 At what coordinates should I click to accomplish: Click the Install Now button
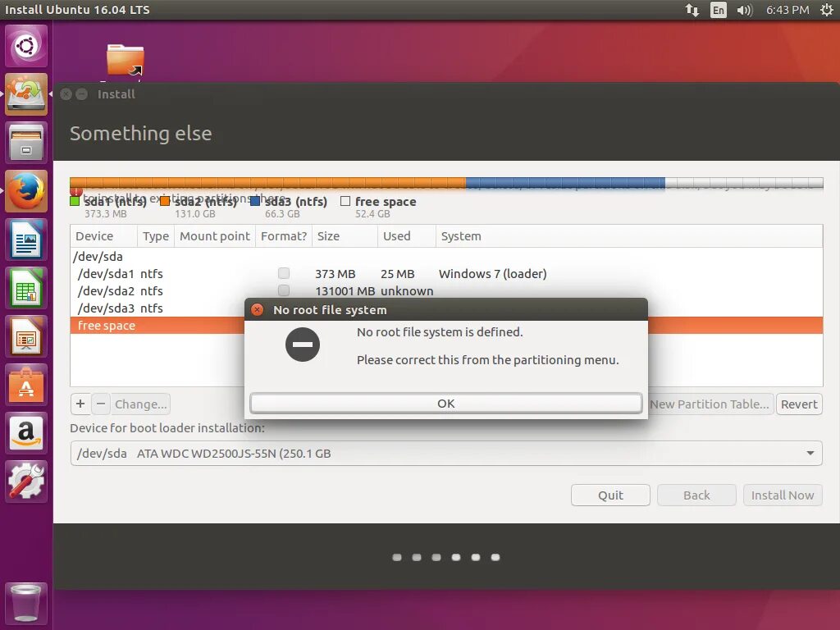(x=783, y=495)
